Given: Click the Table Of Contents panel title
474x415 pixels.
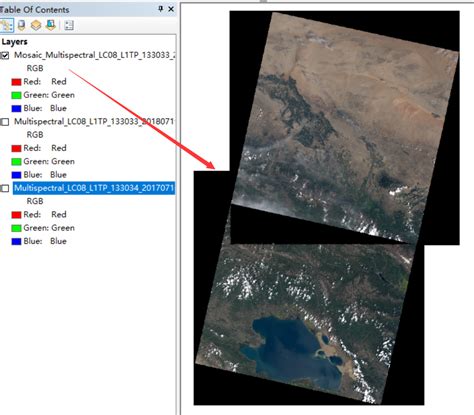Looking at the screenshot, I should 35,10.
